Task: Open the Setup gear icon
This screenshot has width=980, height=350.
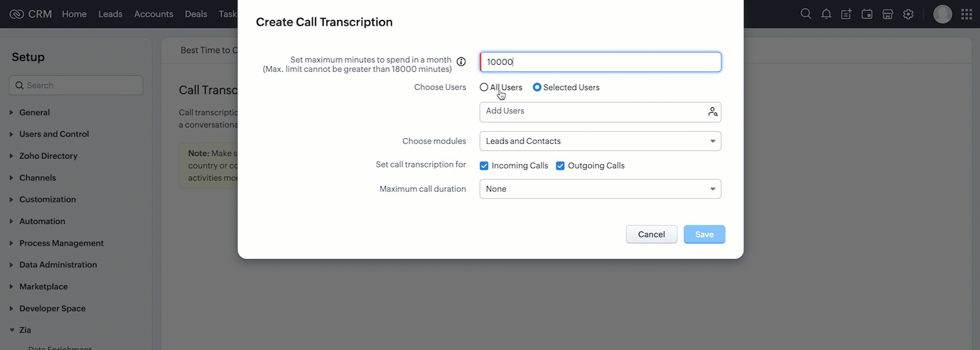Action: pyautogui.click(x=908, y=14)
